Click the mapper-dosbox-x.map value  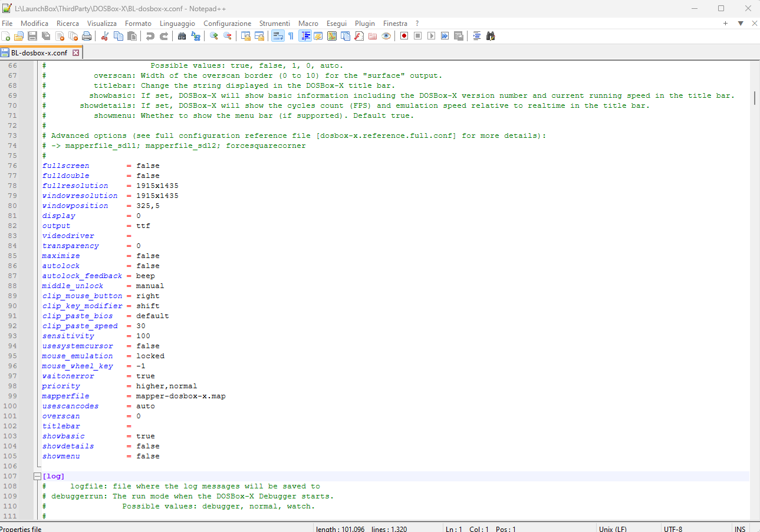[x=181, y=396]
